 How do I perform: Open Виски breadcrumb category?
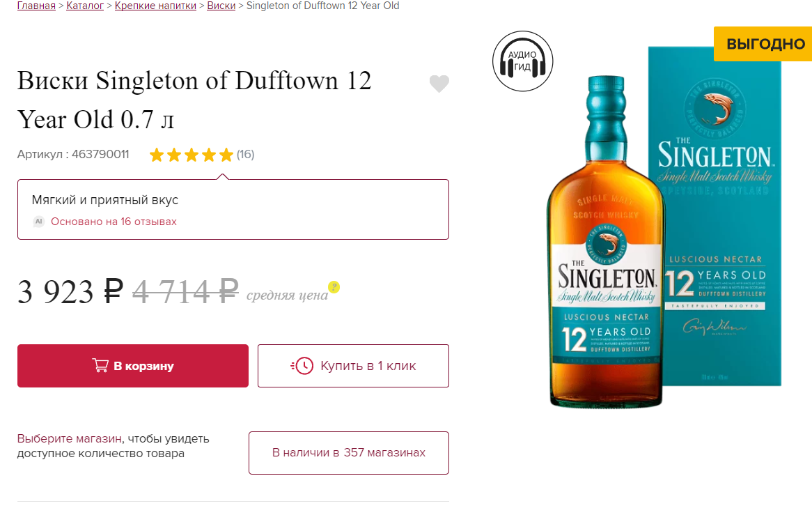click(x=221, y=6)
